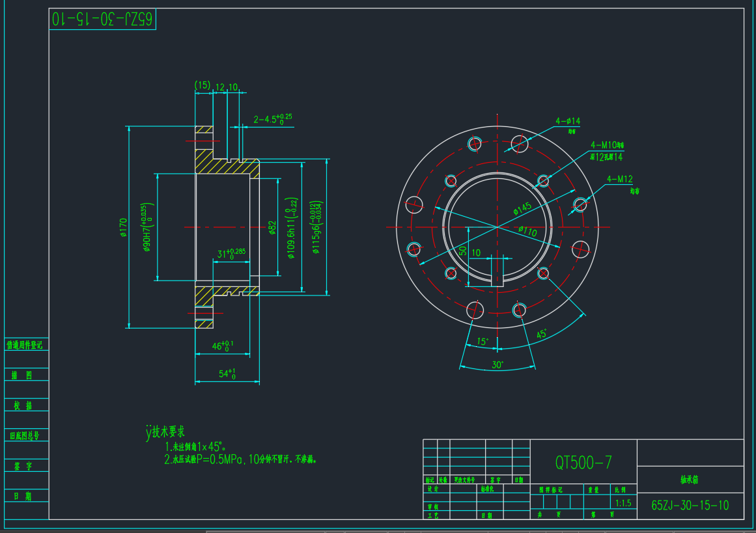Click the 轴承箱 part name cell
The width and height of the screenshot is (756, 533).
(x=690, y=480)
